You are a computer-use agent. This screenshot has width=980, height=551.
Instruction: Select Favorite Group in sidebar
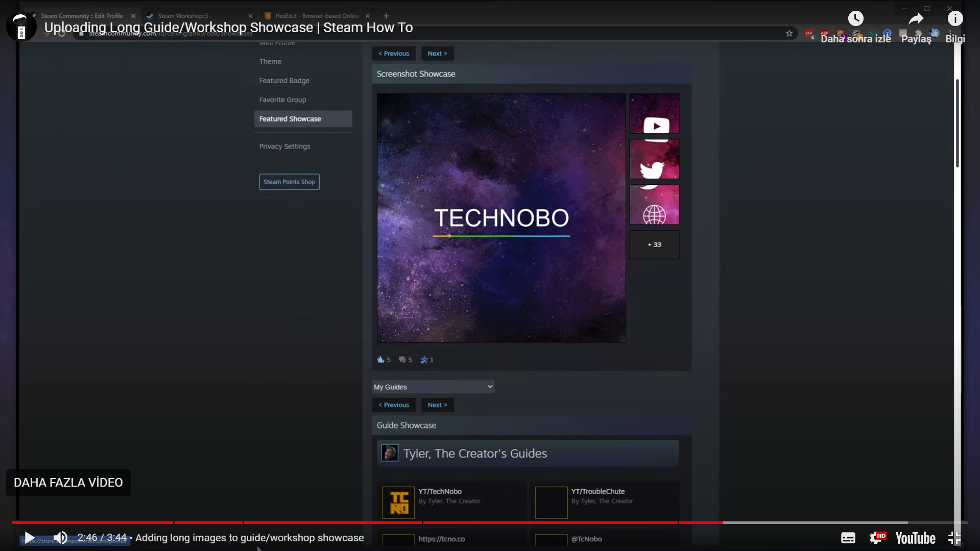[x=282, y=100]
